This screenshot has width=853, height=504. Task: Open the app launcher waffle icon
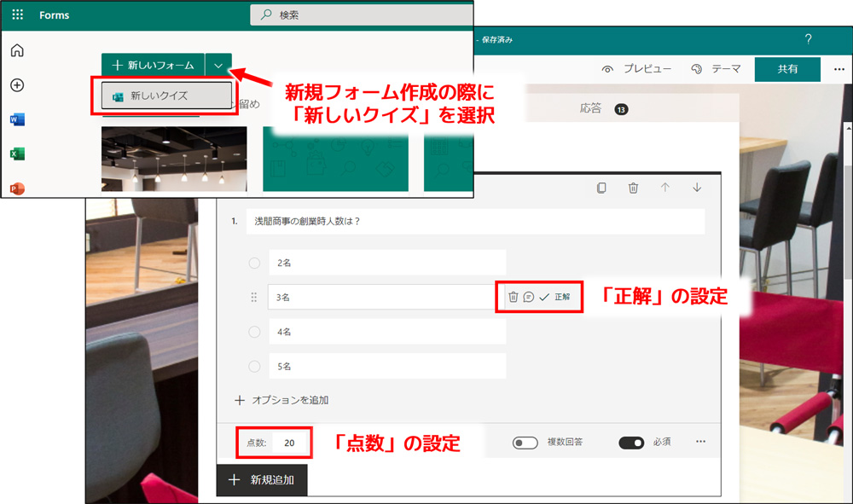(x=17, y=15)
